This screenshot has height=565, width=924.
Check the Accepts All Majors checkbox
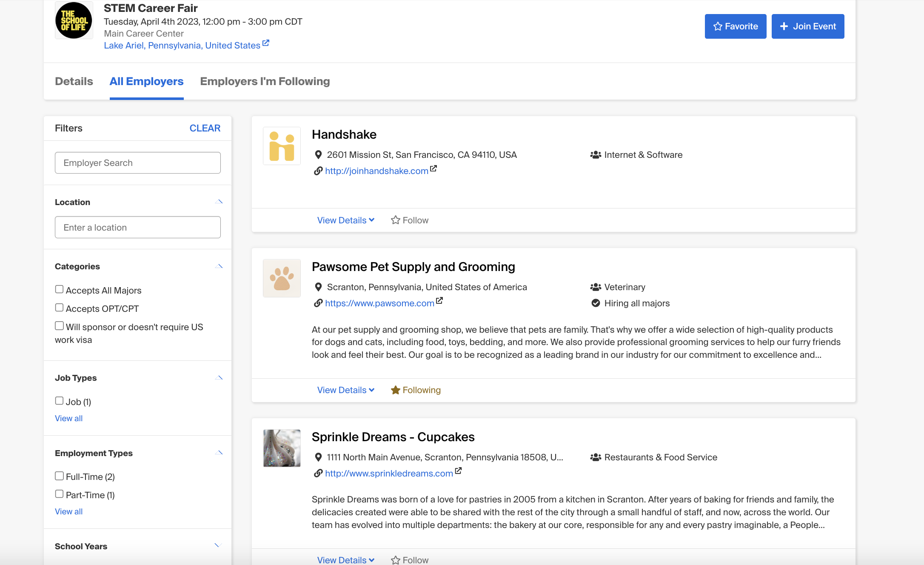(60, 289)
